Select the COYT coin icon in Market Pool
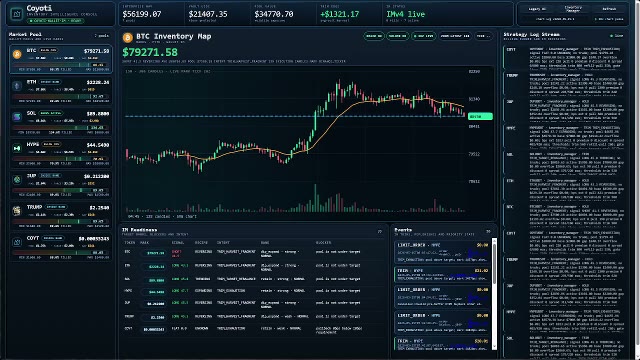640x360 pixels. (17, 242)
